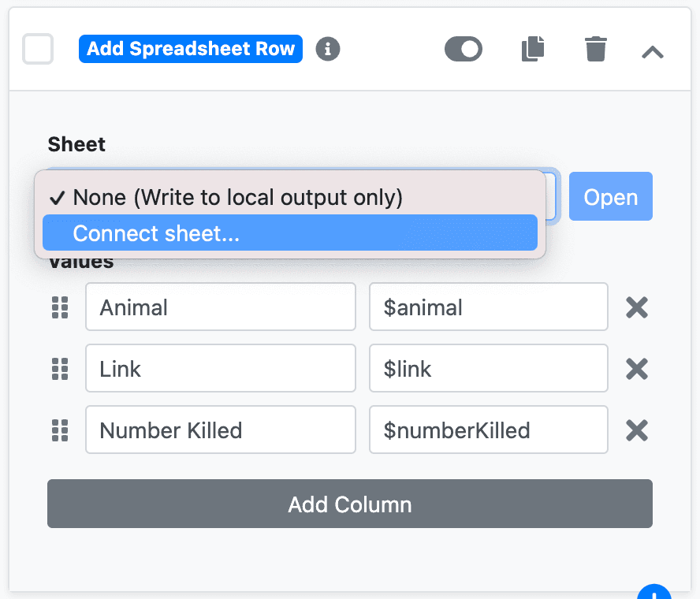Remove the Number Killed column with its X icon
Image resolution: width=700 pixels, height=599 pixels.
point(636,430)
